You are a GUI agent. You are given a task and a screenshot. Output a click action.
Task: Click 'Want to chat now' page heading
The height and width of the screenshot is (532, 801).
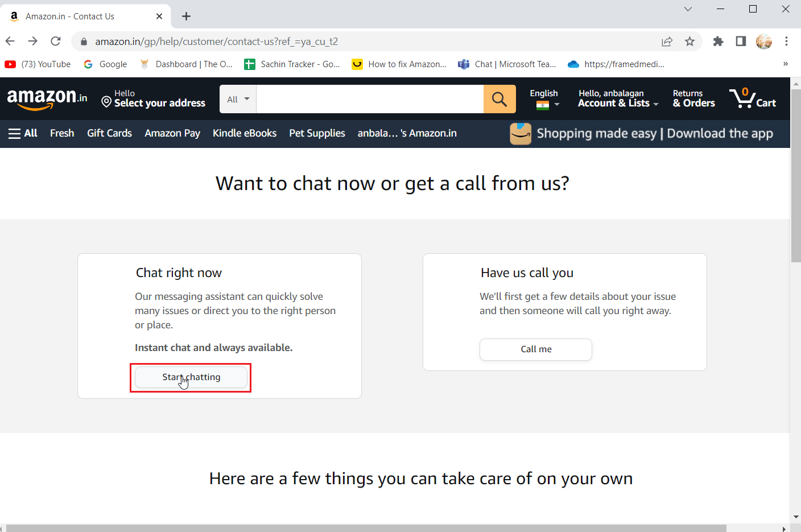tap(392, 183)
